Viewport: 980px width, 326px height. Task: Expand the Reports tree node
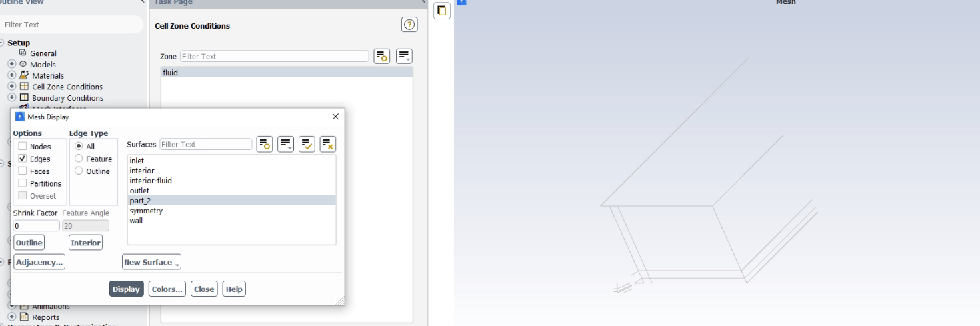coord(11,317)
